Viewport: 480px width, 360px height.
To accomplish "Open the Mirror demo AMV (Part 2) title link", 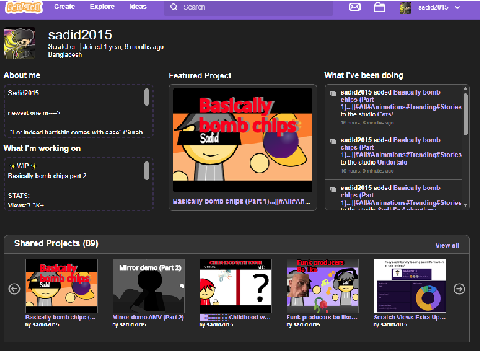I will 148,317.
